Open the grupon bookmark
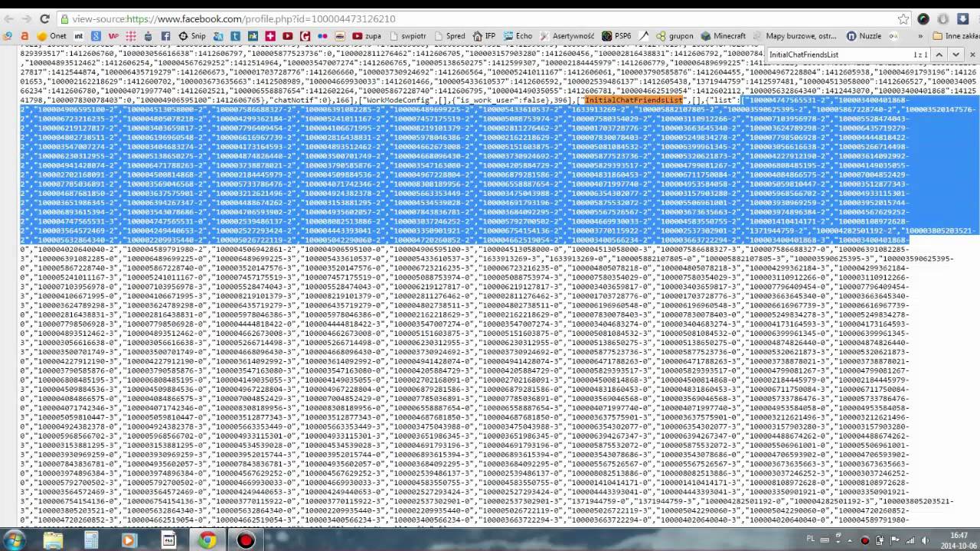The height and width of the screenshot is (551, 980). pos(675,36)
